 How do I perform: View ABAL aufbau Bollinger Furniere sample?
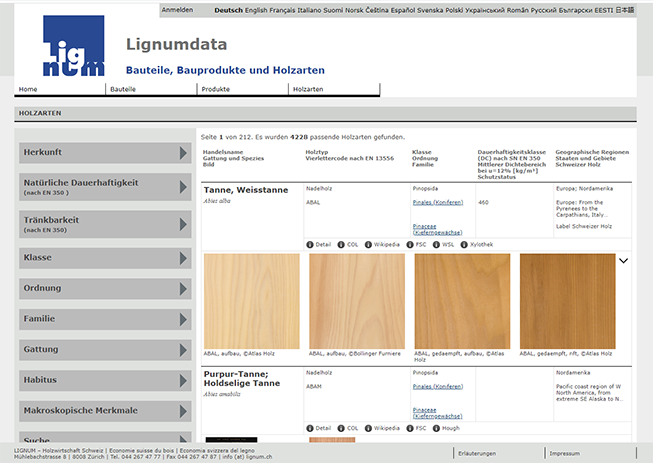[357, 301]
